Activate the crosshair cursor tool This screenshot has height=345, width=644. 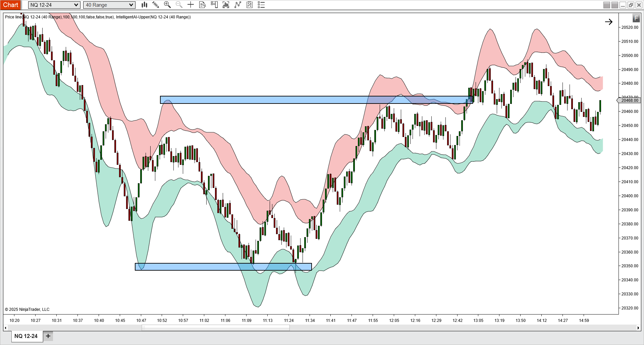191,5
